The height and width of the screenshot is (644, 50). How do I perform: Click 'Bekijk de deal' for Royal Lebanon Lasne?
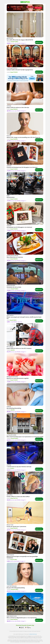(39, 620)
